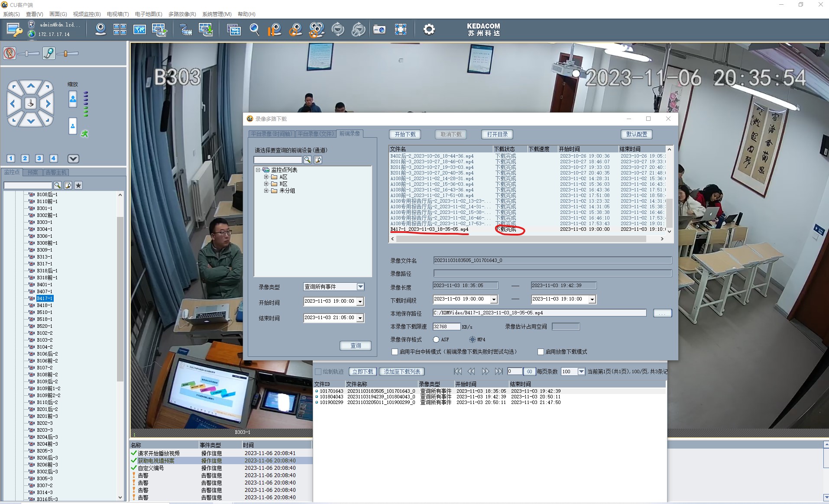Click the snapshot camera toolbar icon
This screenshot has width=829, height=504.
tap(379, 29)
